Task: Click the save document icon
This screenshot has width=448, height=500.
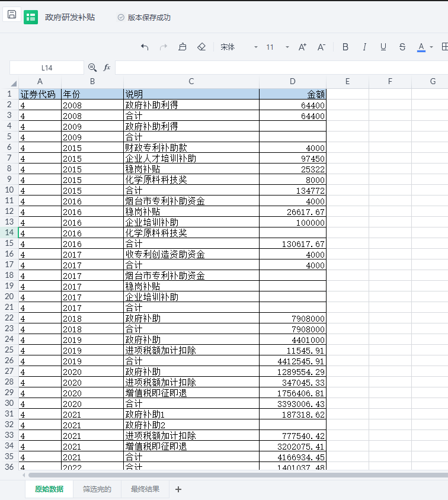Action: click(x=12, y=14)
